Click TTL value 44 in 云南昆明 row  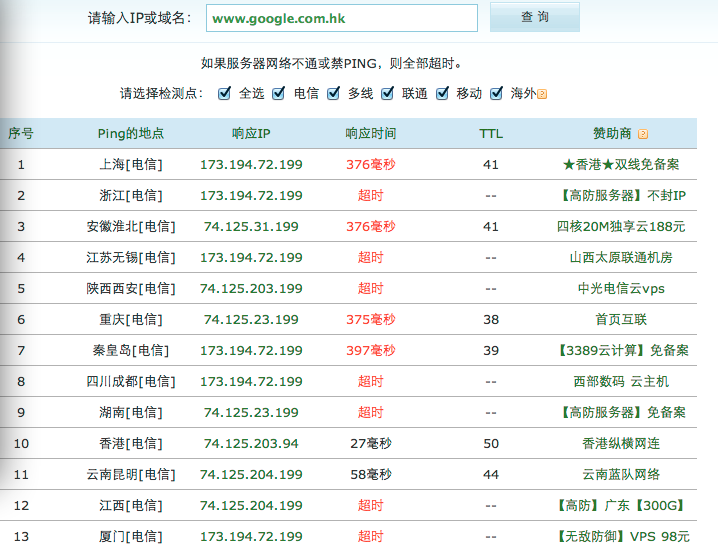point(491,474)
